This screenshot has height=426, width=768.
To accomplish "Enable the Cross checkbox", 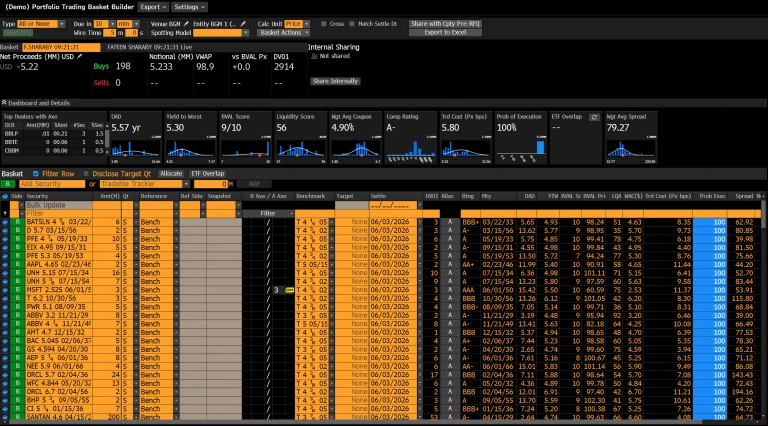I will 324,24.
